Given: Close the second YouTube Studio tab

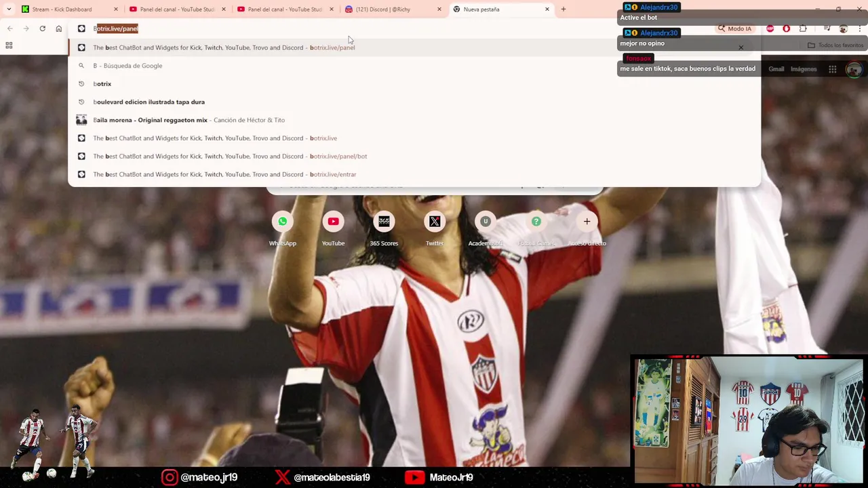Looking at the screenshot, I should pyautogui.click(x=332, y=9).
